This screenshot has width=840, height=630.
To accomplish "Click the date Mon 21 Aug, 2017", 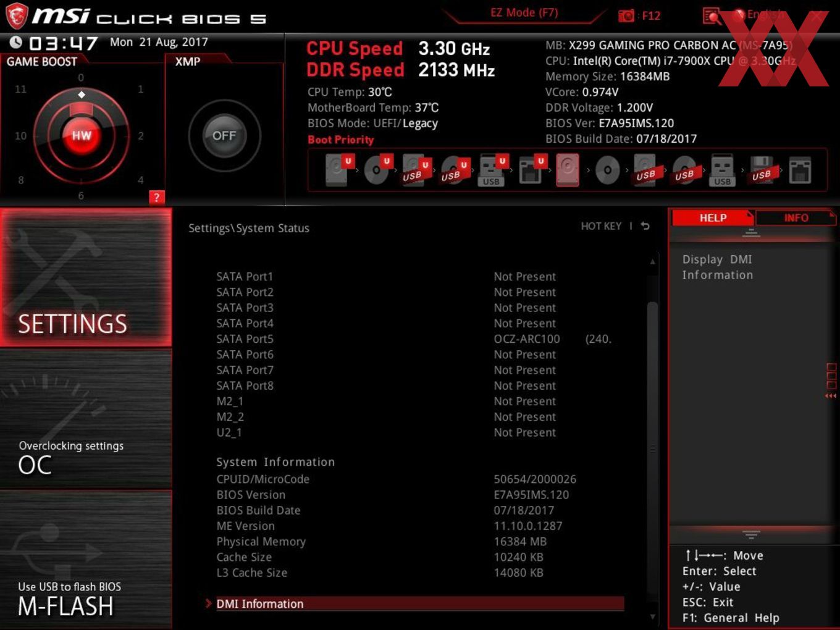I will [159, 42].
